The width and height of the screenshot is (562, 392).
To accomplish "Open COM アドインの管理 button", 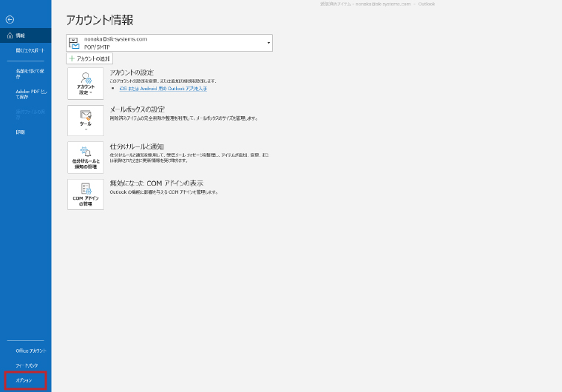I will (x=85, y=195).
